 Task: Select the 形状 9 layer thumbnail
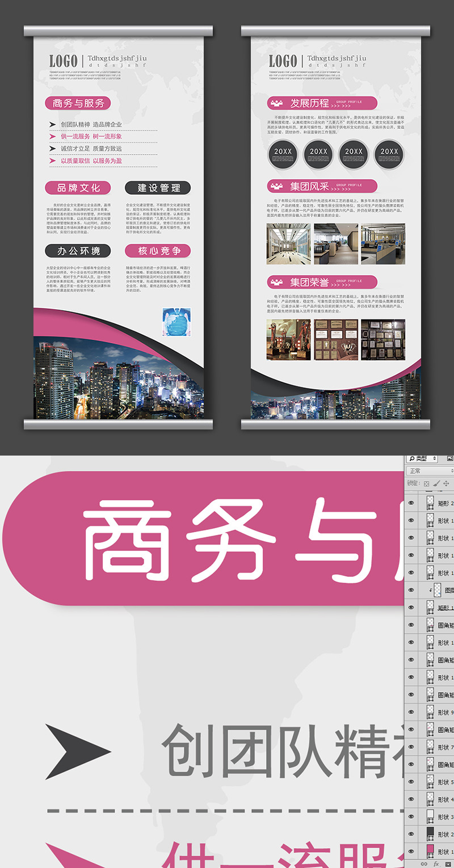pos(430,712)
